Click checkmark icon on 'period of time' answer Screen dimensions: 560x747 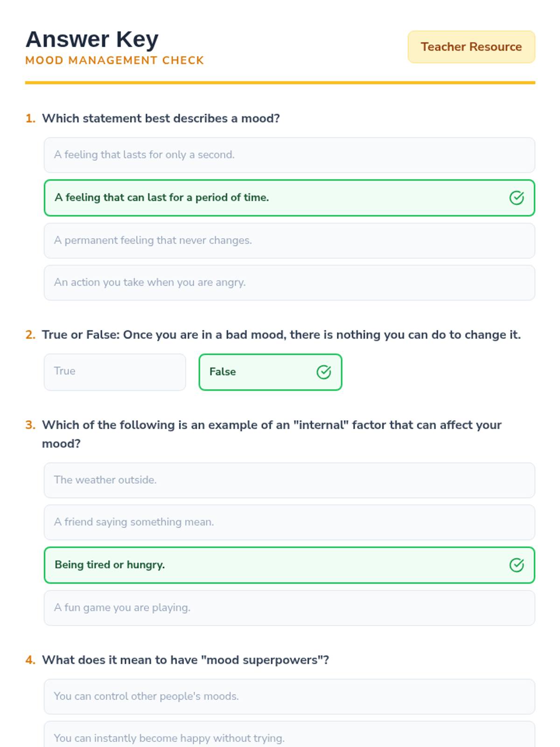click(x=516, y=198)
